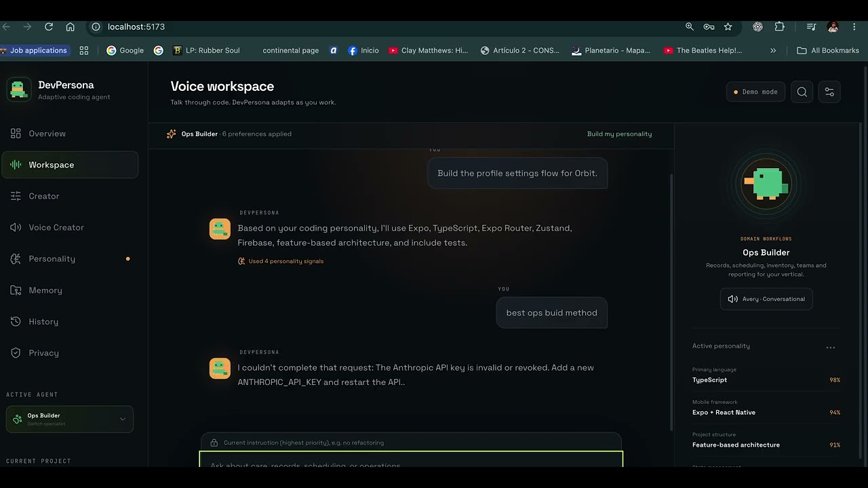Open the Memory section
The height and width of the screenshot is (488, 868).
(70, 290)
